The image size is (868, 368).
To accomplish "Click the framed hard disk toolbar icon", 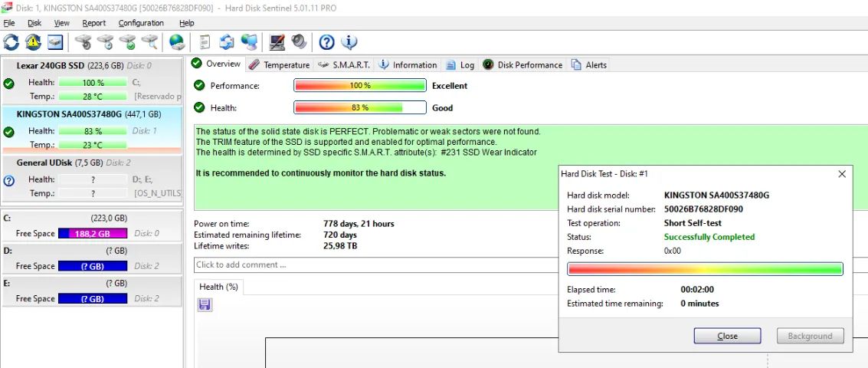I will click(x=55, y=42).
